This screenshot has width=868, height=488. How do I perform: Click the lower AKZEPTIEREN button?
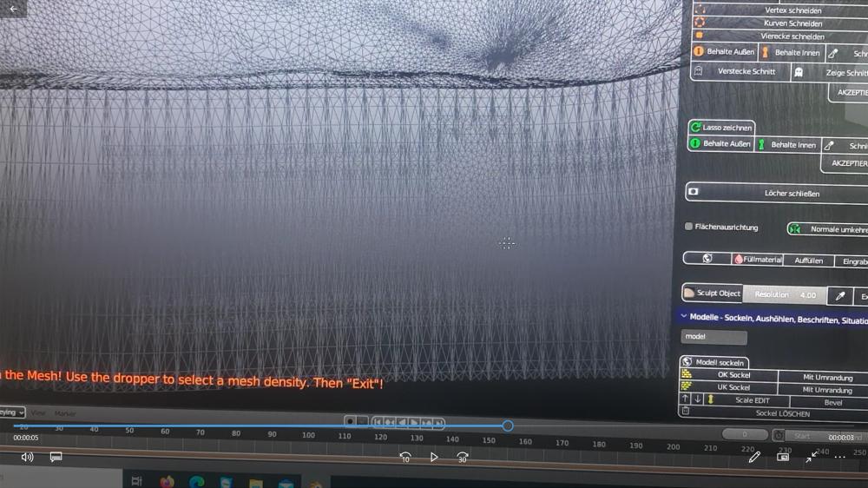coord(845,163)
